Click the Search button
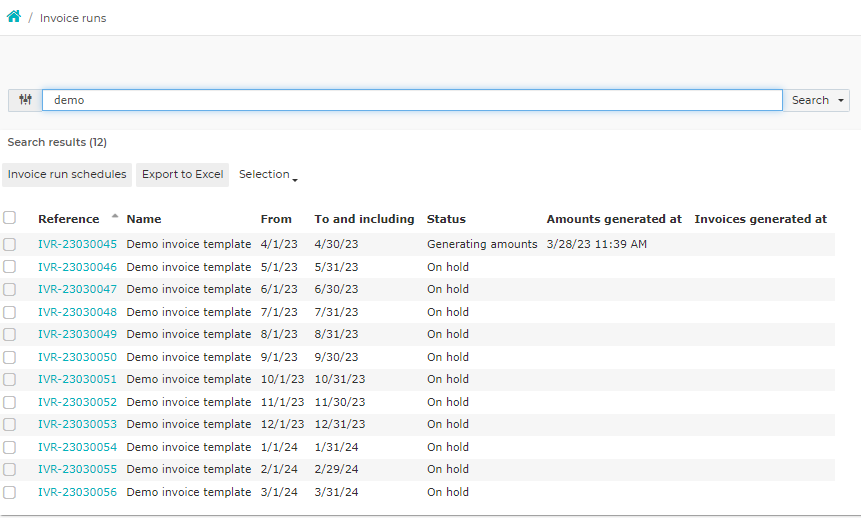 click(810, 100)
